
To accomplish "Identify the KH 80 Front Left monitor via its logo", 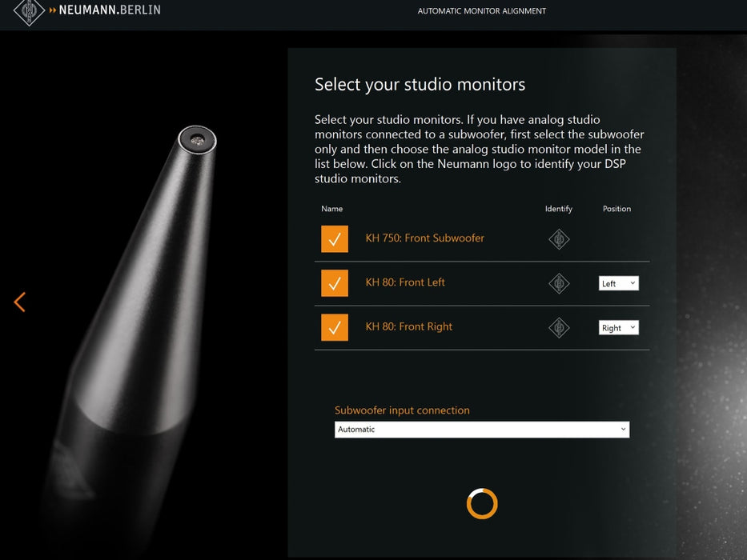I will coord(559,283).
